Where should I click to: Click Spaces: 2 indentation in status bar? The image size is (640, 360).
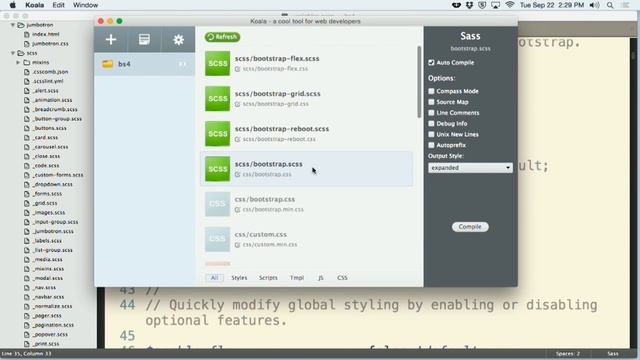568,354
